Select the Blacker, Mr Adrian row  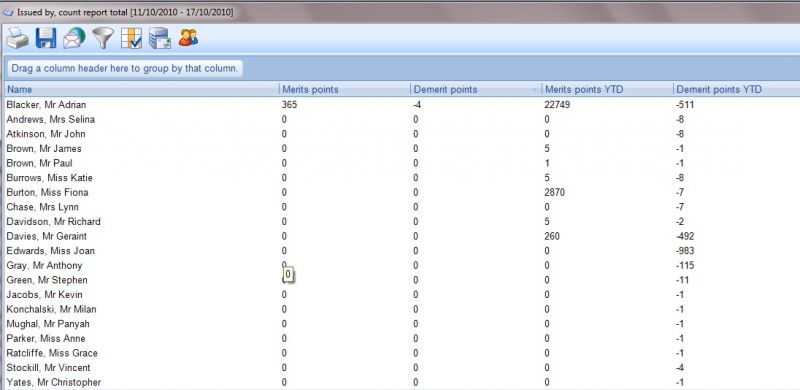click(402, 105)
